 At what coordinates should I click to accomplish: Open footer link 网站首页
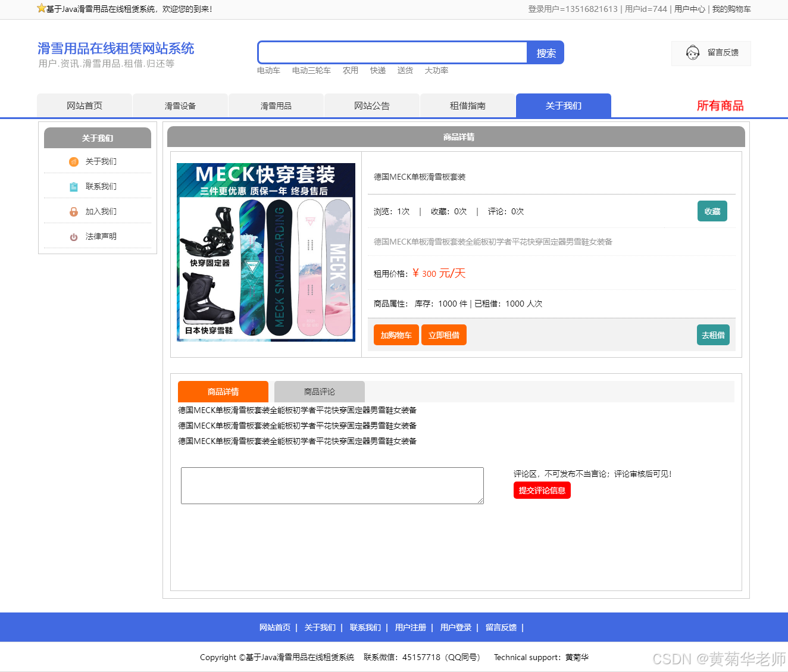click(275, 627)
